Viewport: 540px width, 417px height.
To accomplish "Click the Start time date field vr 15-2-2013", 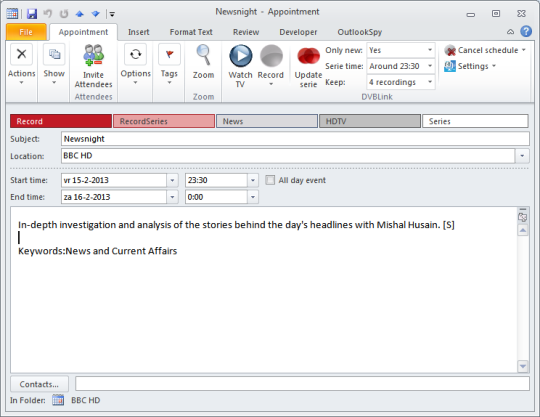I will coord(114,180).
